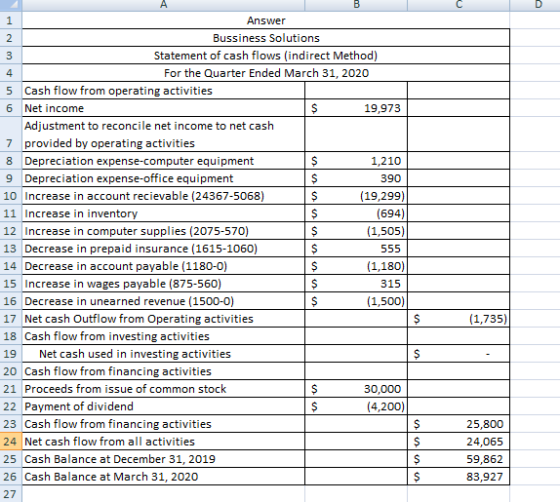Image resolution: width=560 pixels, height=502 pixels.
Task: Select row 24 header
Action: 11,441
